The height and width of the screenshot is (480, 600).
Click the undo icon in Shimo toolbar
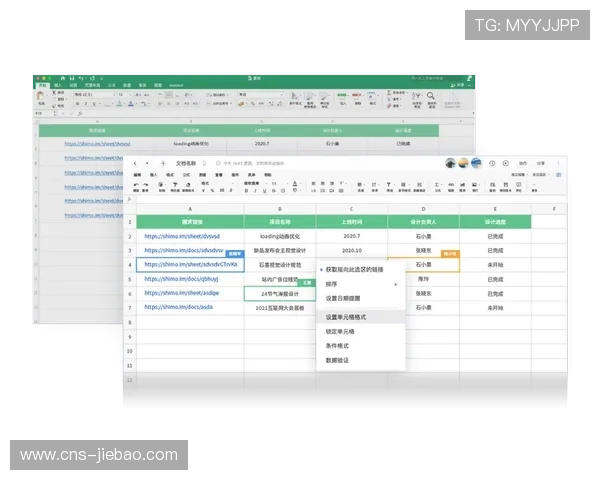(x=135, y=184)
